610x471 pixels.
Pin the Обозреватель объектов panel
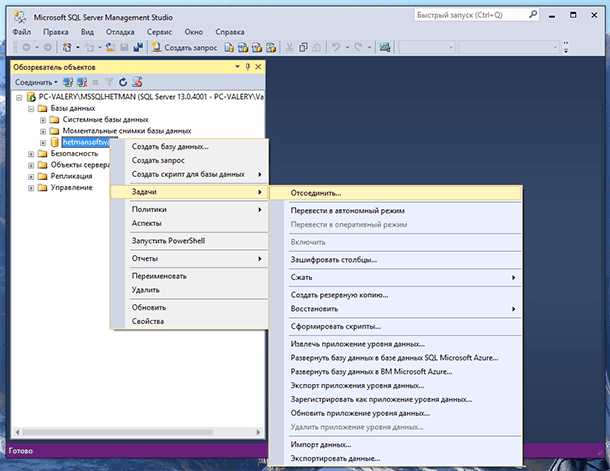coord(248,66)
